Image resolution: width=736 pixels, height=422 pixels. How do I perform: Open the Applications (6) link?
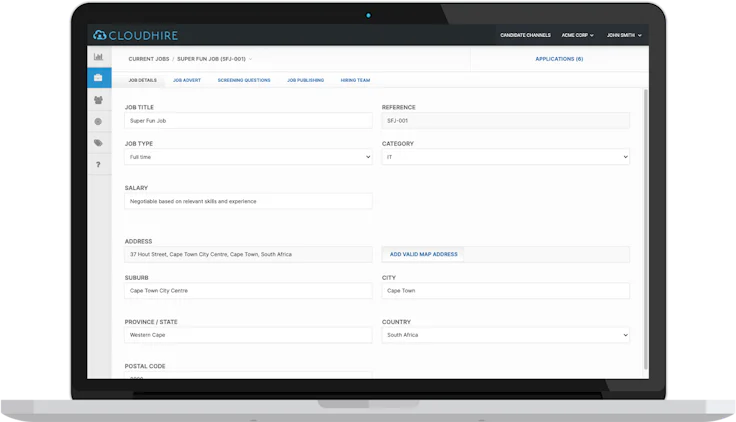559,59
